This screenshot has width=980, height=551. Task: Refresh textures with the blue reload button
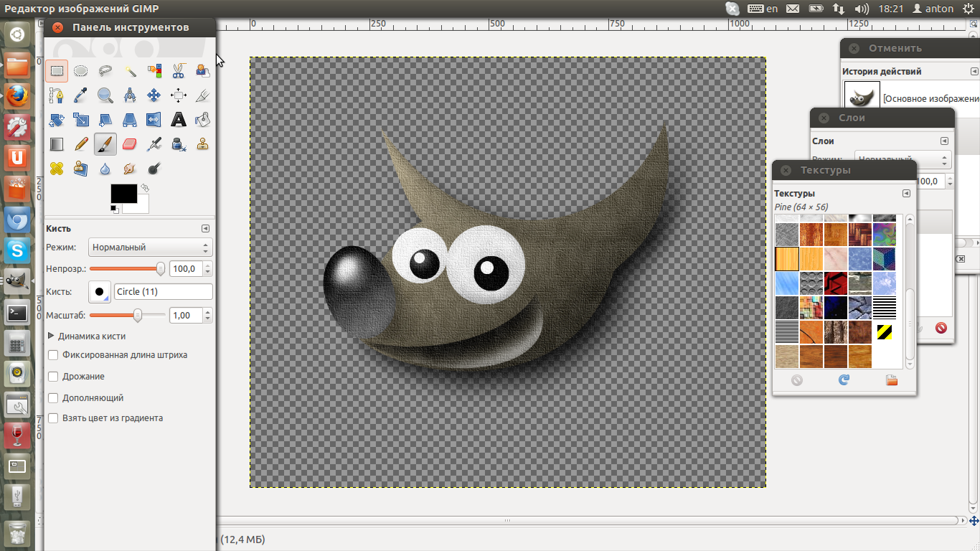pos(844,380)
